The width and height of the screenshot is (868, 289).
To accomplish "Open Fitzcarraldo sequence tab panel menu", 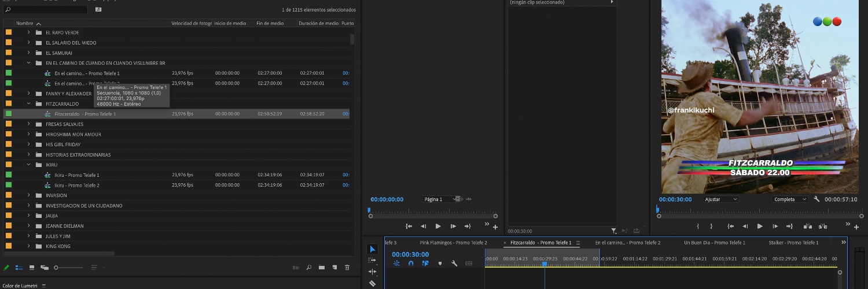I will coord(578,243).
